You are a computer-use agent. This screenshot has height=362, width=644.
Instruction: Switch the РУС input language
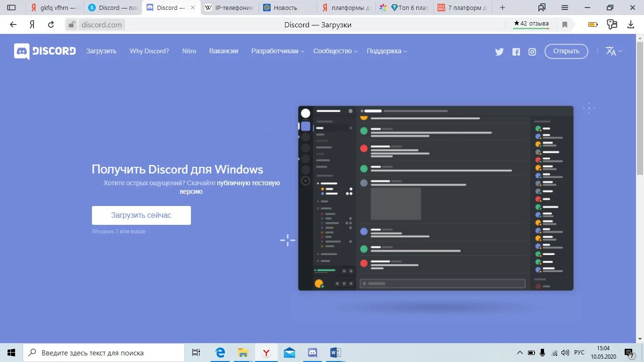[579, 353]
